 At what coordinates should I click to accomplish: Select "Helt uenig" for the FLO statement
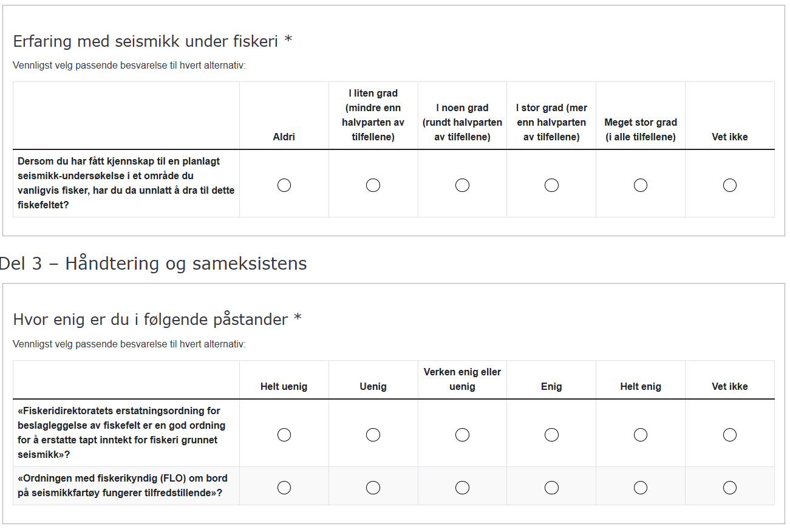click(284, 486)
